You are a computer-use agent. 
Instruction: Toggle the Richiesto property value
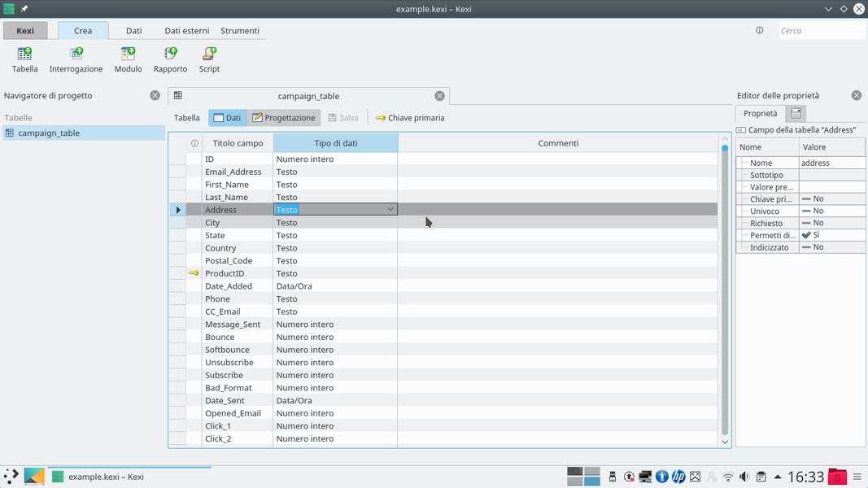[831, 223]
